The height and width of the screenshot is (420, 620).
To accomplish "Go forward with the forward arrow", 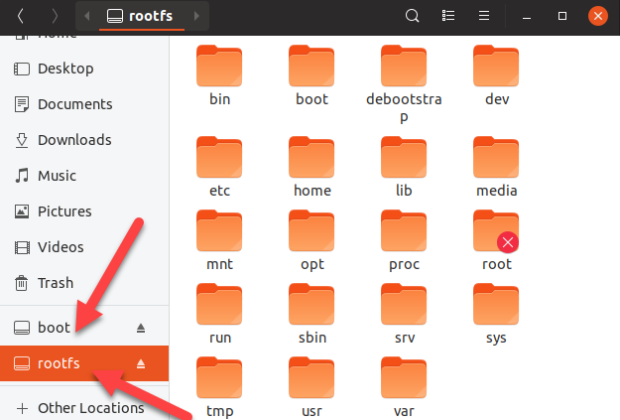I will [55, 16].
